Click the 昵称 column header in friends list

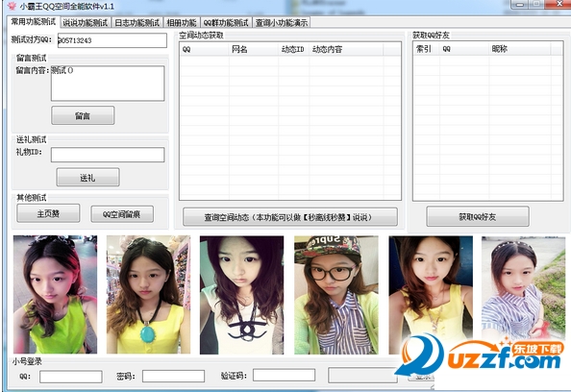point(520,49)
